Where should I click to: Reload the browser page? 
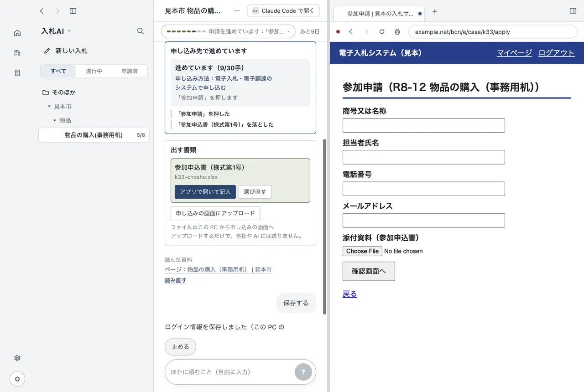382,32
